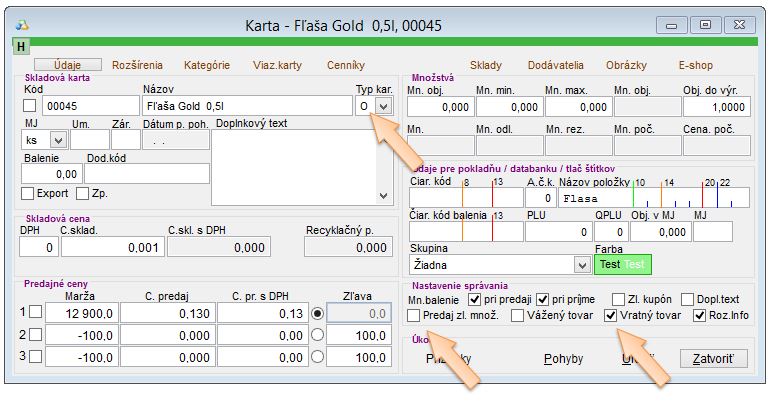Image resolution: width=774 pixels, height=405 pixels.
Task: Disable the Roz.Info checkbox
Action: click(x=700, y=316)
